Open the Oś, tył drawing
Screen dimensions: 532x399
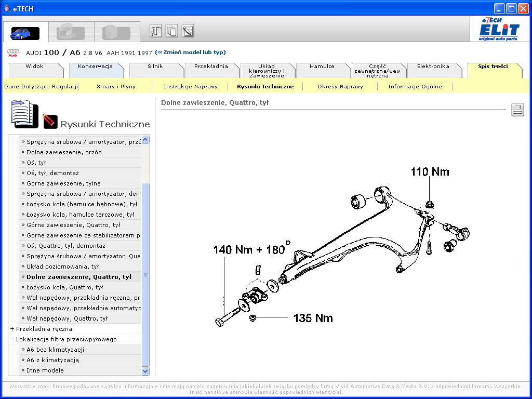click(x=80, y=163)
